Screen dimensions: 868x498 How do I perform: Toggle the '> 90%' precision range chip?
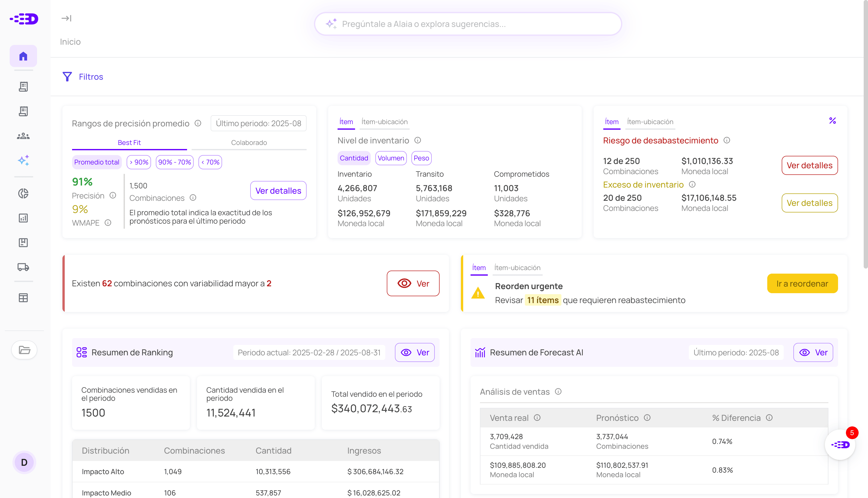pyautogui.click(x=139, y=162)
